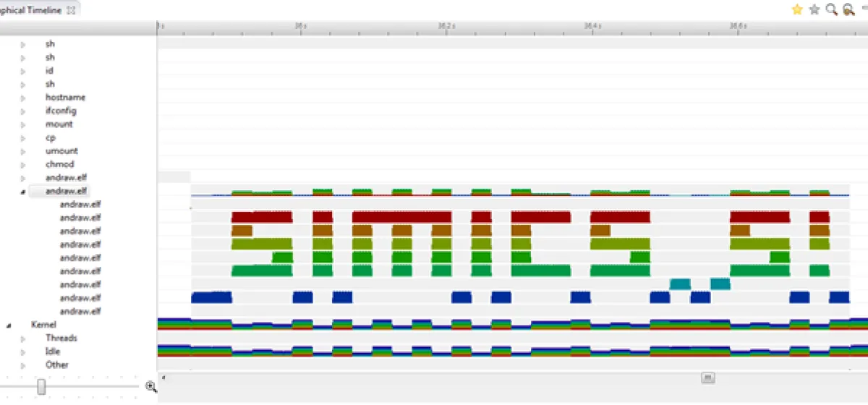This screenshot has width=868, height=405.
Task: Select the Kernel label
Action: tap(43, 325)
